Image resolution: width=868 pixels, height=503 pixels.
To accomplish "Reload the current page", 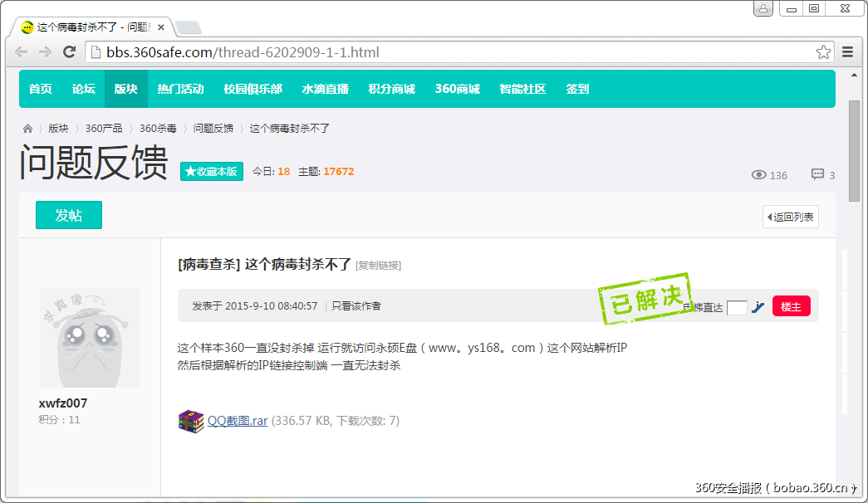I will click(69, 51).
